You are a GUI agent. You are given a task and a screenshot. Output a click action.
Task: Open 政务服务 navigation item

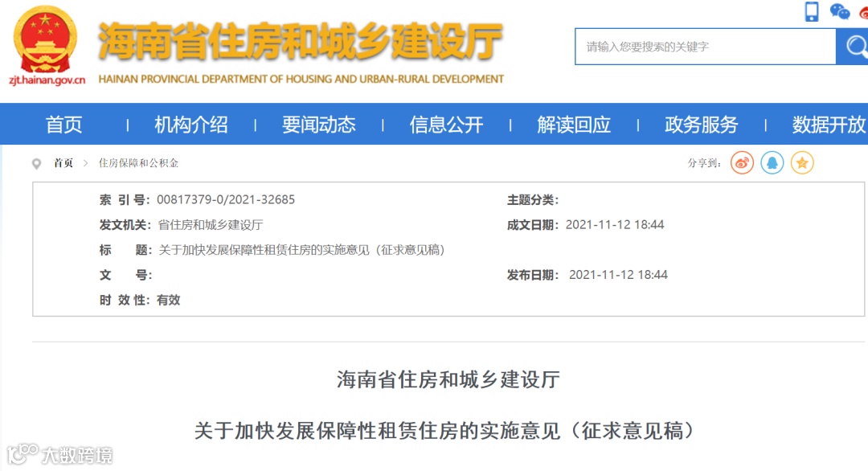pyautogui.click(x=702, y=125)
